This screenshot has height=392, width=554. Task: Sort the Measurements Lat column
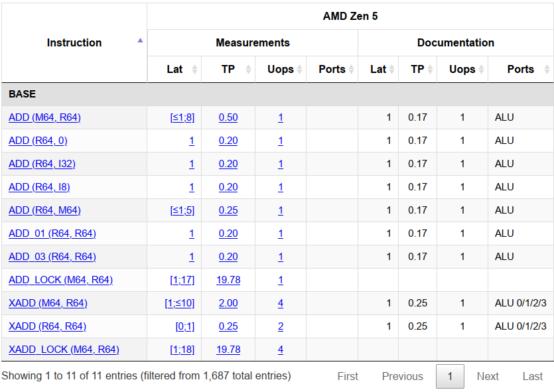click(174, 69)
